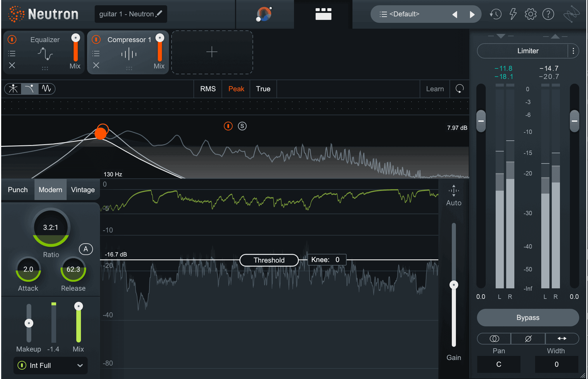Select the sidechain detection burst icon
588x379 pixels.
[13, 89]
